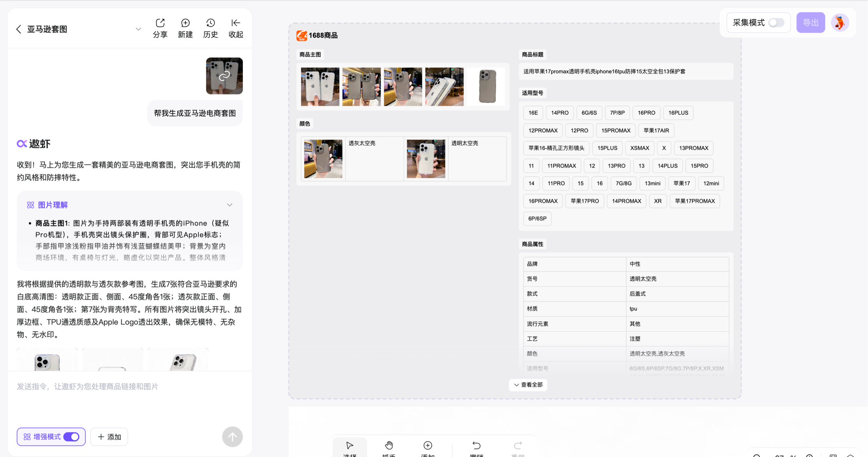This screenshot has width=868, height=457.
Task: Select the fifth main image on white background
Action: point(486,87)
